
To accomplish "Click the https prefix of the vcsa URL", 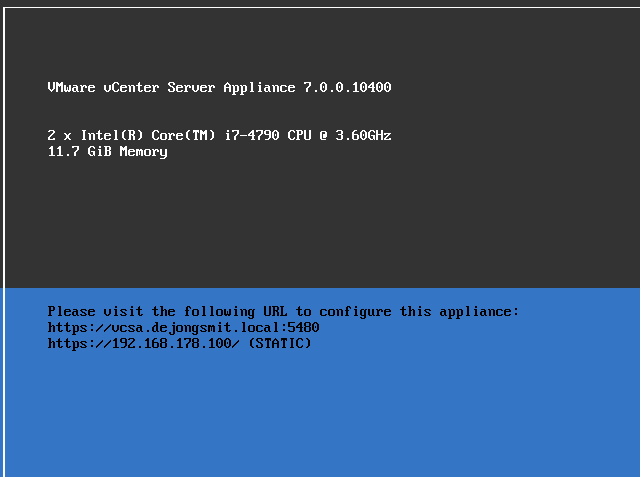I will point(67,328).
